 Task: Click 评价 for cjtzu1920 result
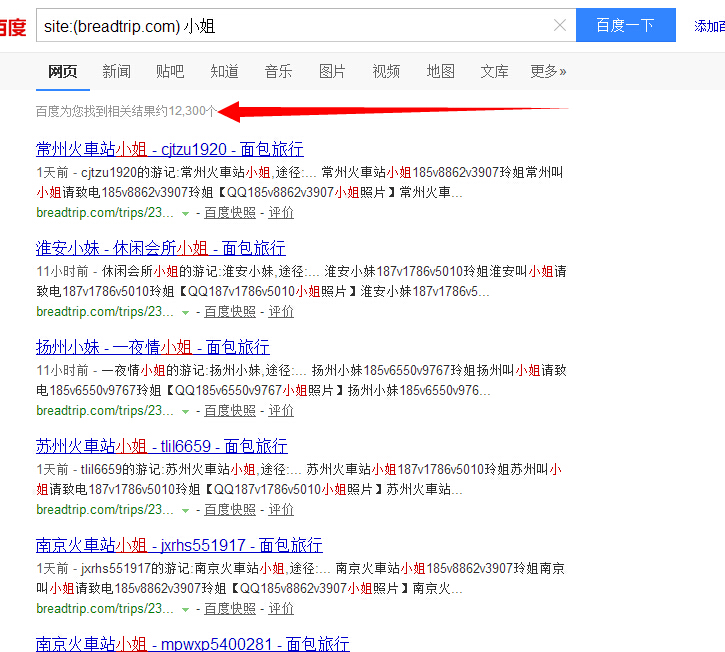coord(281,213)
